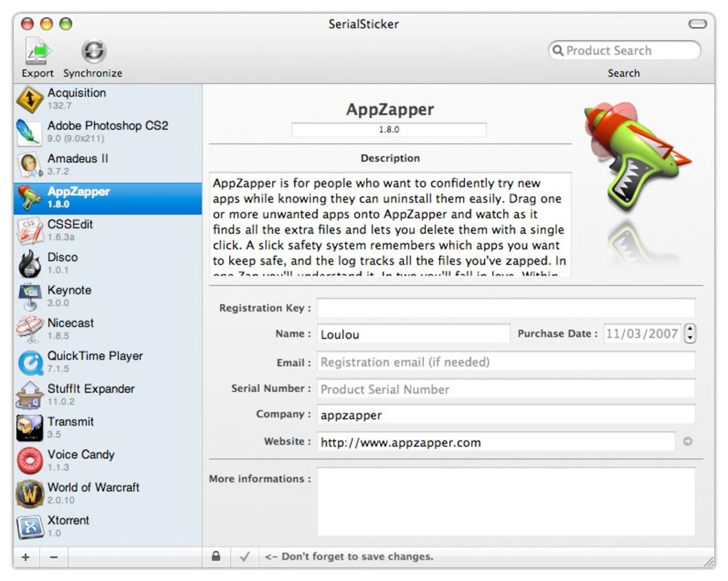Image resolution: width=728 pixels, height=581 pixels.
Task: Select the Xtorrent list item
Action: click(x=68, y=526)
